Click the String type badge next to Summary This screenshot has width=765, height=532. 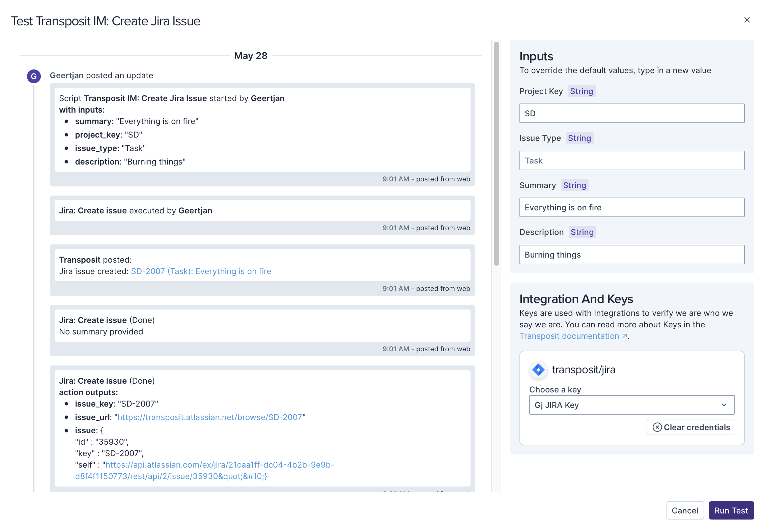click(574, 185)
